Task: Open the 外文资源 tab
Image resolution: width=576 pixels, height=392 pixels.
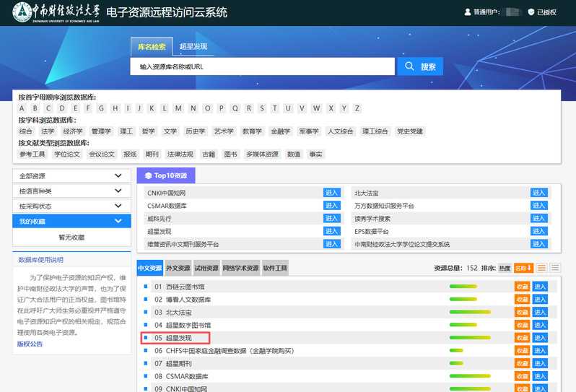Action: click(x=179, y=268)
